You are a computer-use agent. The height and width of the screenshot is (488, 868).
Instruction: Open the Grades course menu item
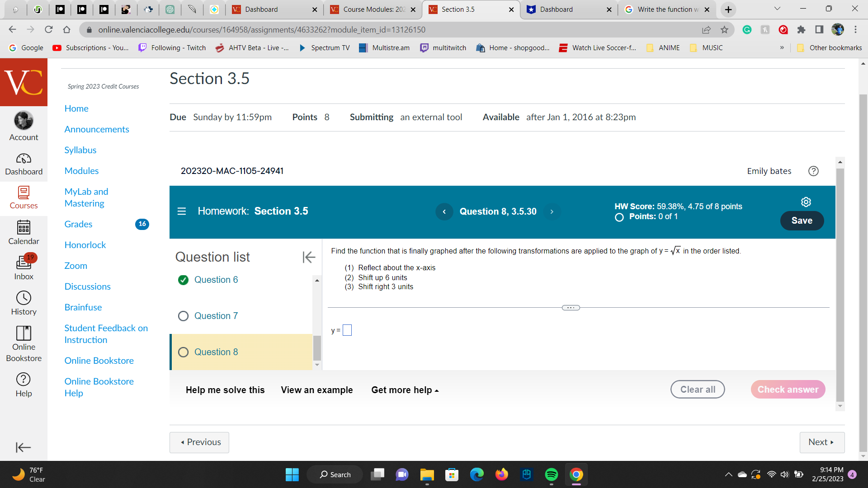78,224
